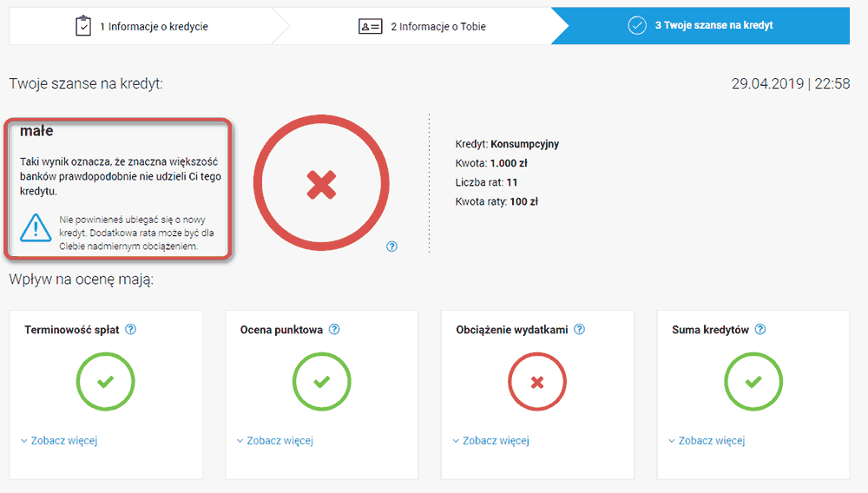This screenshot has height=493, width=868.
Task: Click the highlighted 'małe' result description box
Action: [x=118, y=188]
